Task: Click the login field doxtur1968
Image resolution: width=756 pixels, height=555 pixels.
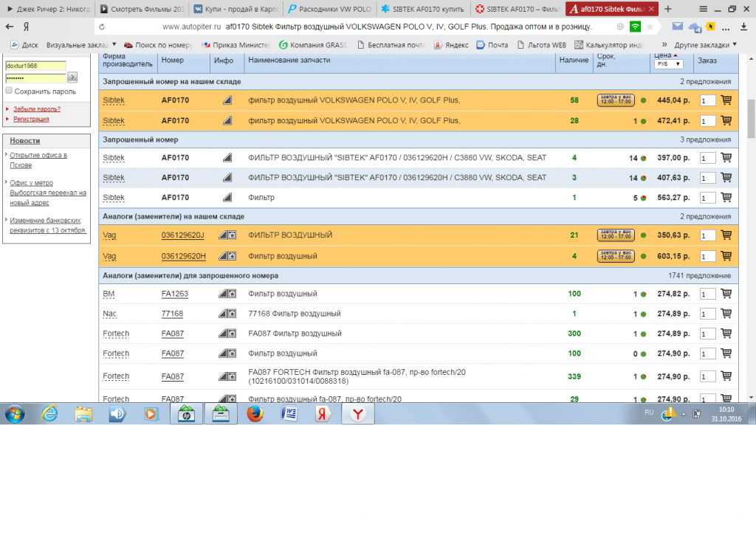Action: (35, 66)
